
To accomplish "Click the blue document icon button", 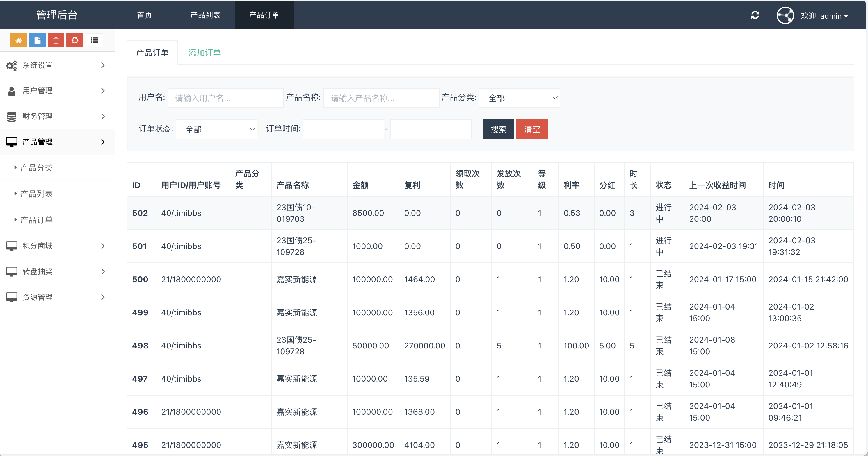I will coord(37,40).
